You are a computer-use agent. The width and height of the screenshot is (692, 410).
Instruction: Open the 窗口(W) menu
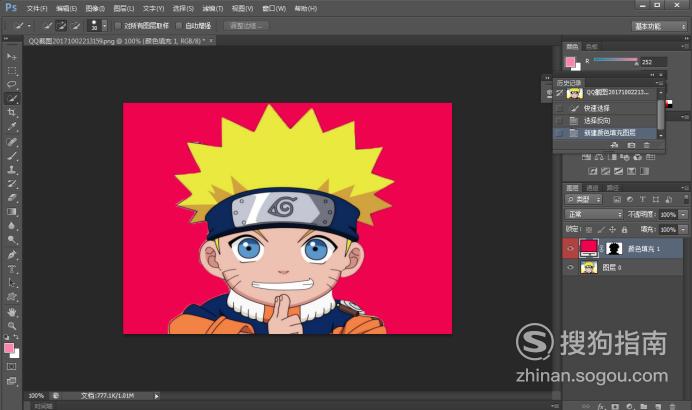(x=274, y=8)
